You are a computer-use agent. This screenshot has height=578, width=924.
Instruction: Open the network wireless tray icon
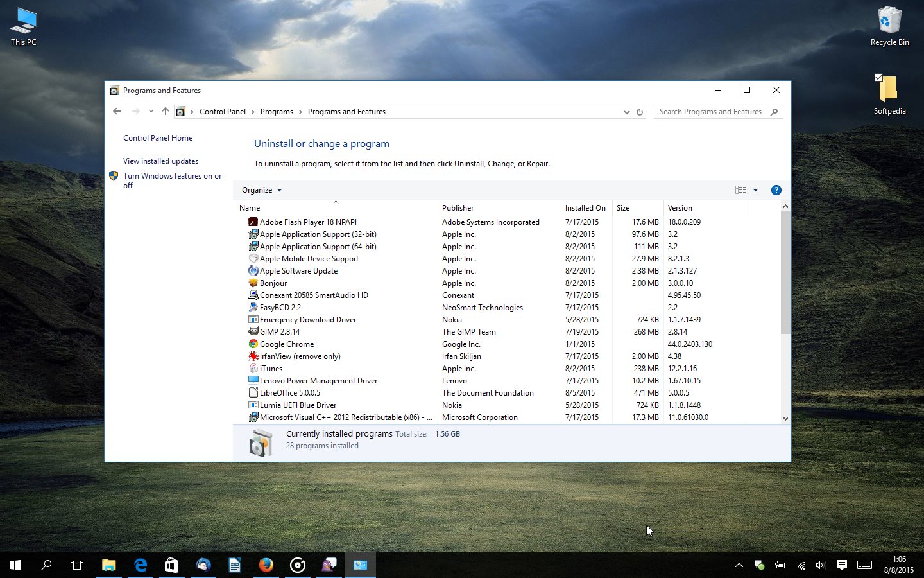click(801, 565)
